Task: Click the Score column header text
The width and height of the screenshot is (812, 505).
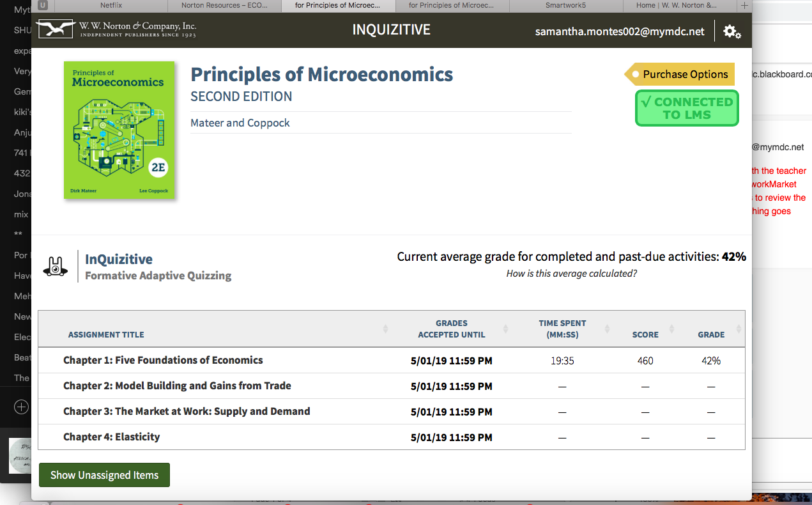Action: tap(645, 334)
